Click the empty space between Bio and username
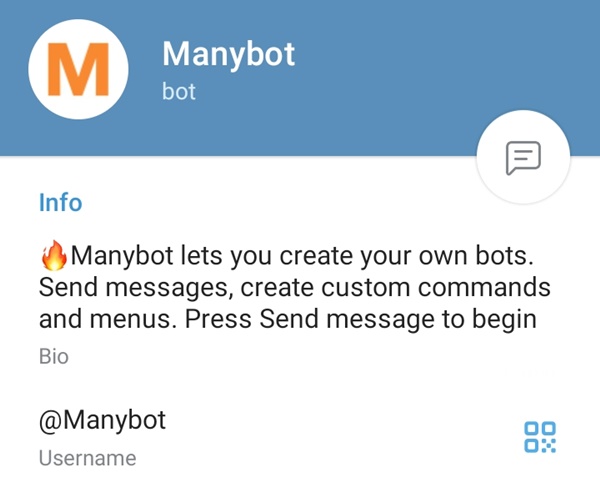Viewport: 600px width, 487px height. 300,386
